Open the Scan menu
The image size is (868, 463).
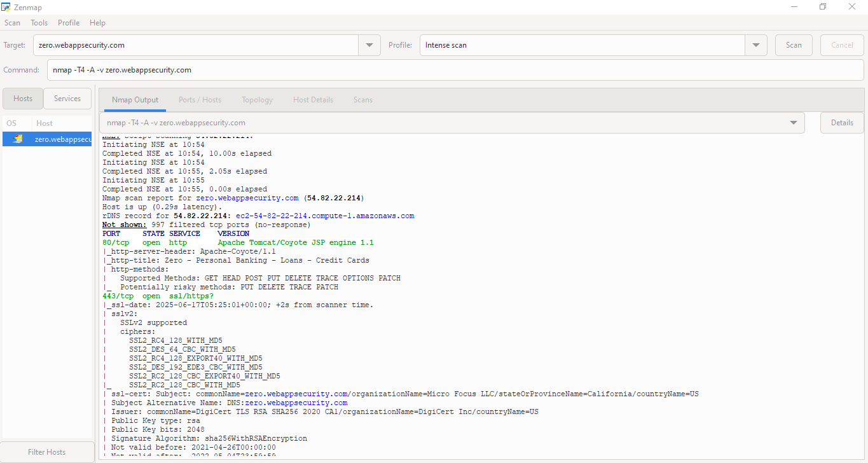pyautogui.click(x=13, y=23)
